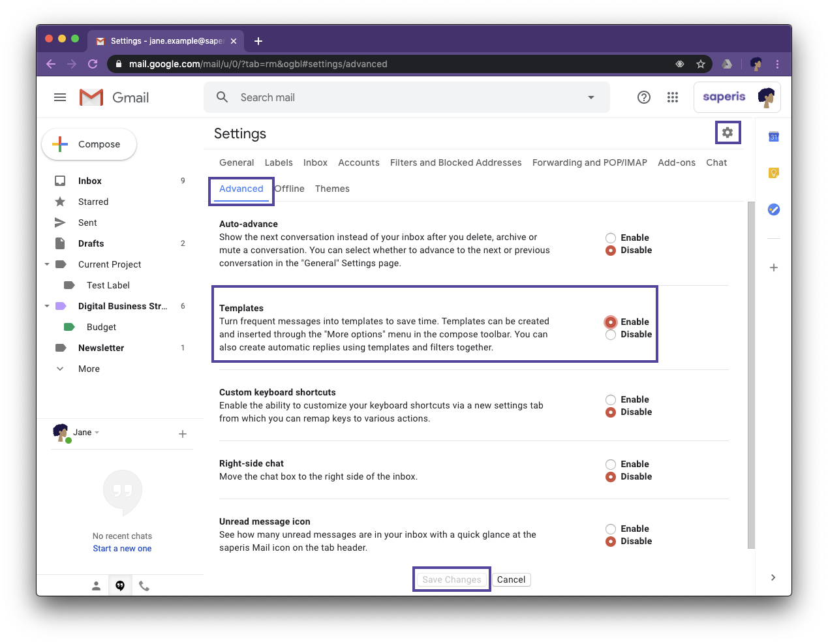Disable Auto-advance
Viewport: 828px width, 644px height.
click(611, 251)
